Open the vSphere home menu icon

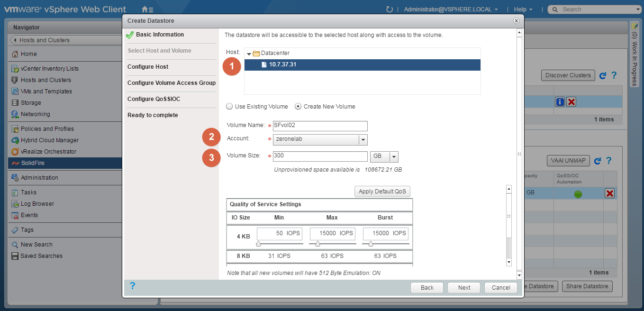pyautogui.click(x=147, y=9)
